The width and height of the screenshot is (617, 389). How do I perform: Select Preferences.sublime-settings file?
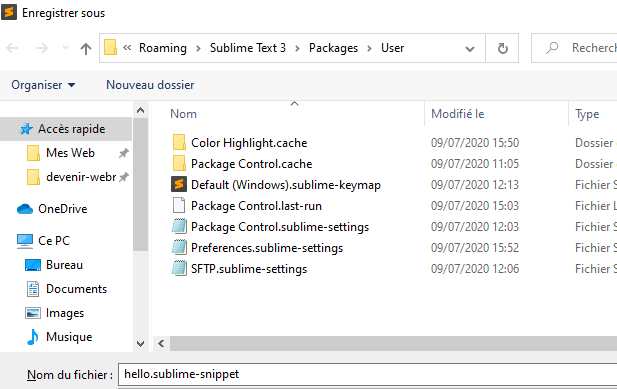coord(267,248)
